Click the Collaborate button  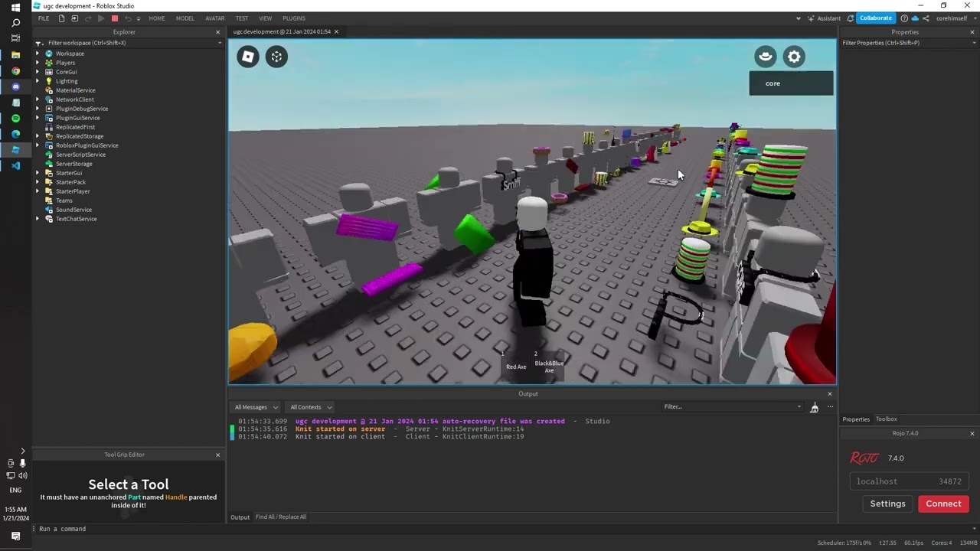pyautogui.click(x=875, y=18)
